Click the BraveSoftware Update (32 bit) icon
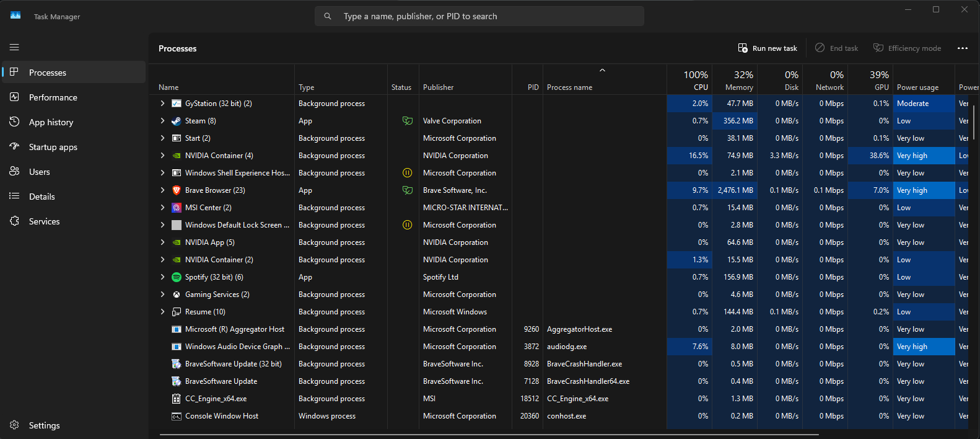980x439 pixels. (177, 364)
